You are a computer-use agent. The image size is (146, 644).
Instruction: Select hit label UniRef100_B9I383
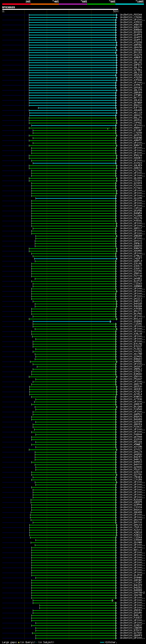131,53
